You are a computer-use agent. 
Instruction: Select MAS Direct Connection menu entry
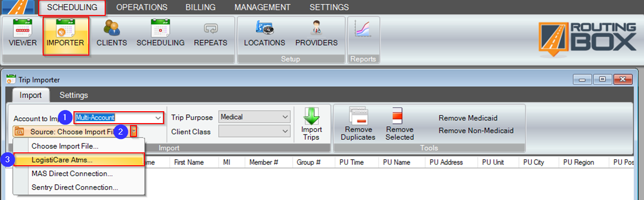79,174
